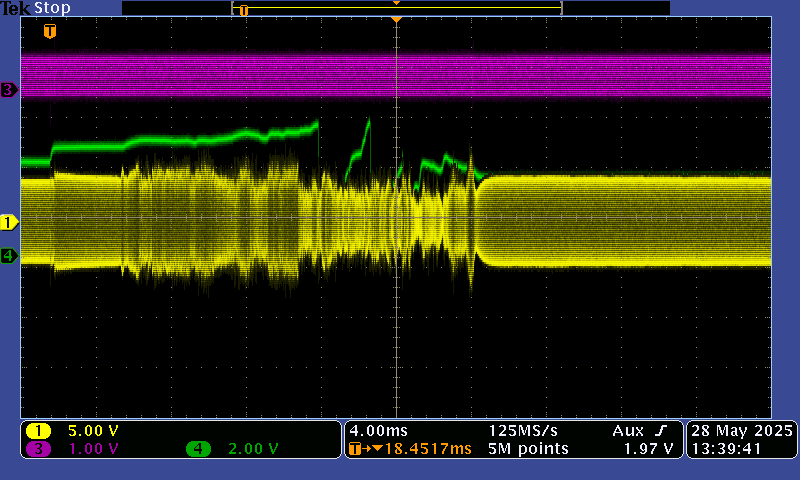
Task: Click the yellow channel 1 ground marker
Action: [9, 221]
